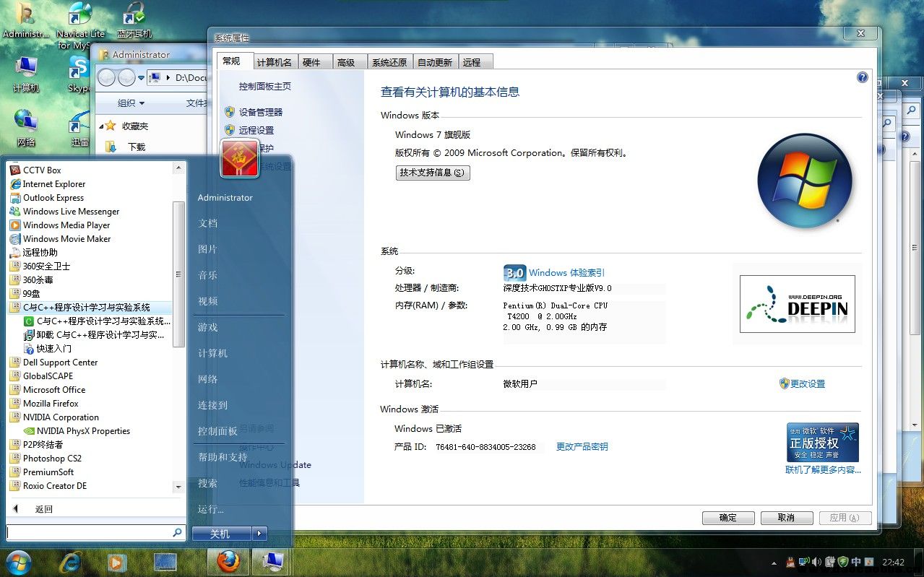Click the help question mark icon

[x=862, y=77]
